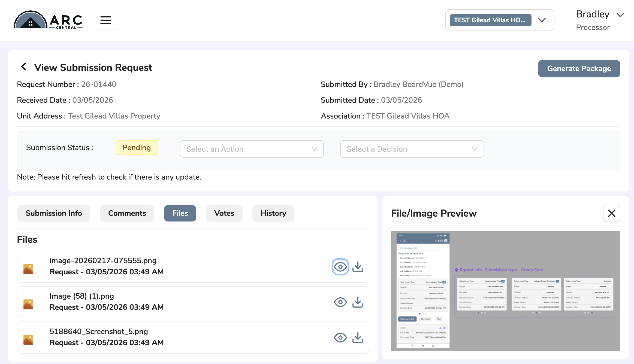Screen dimensions: 634x364
Task: Expand the Bradley user menu chevron
Action: point(620,15)
